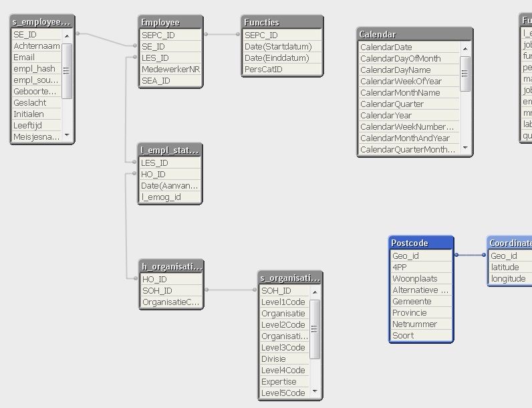
Task: Click l_emog_id field
Action: tap(170, 197)
